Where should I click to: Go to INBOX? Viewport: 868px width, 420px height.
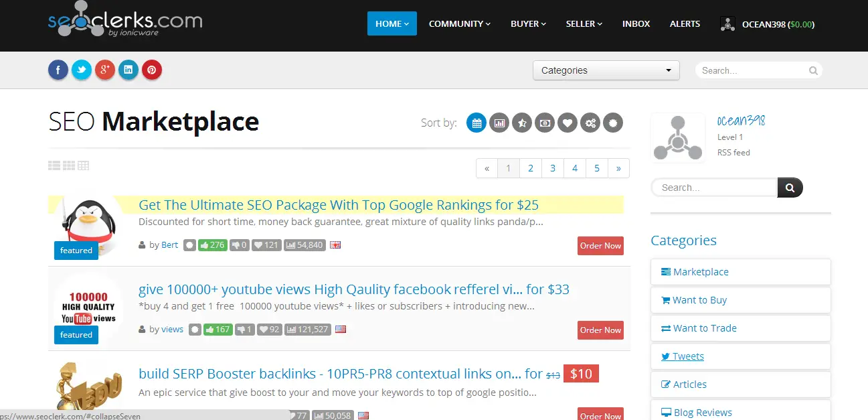pyautogui.click(x=636, y=23)
